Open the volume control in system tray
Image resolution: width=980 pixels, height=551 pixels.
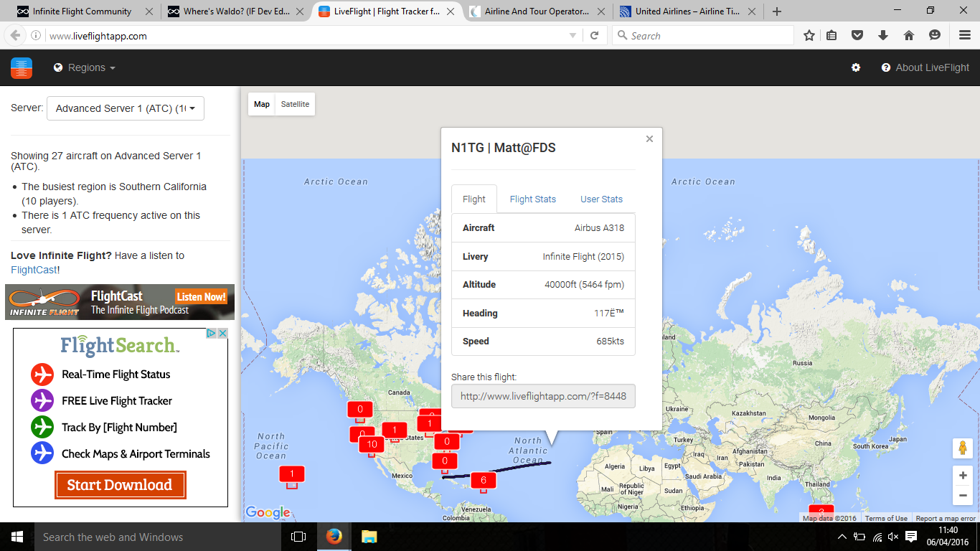click(x=893, y=537)
